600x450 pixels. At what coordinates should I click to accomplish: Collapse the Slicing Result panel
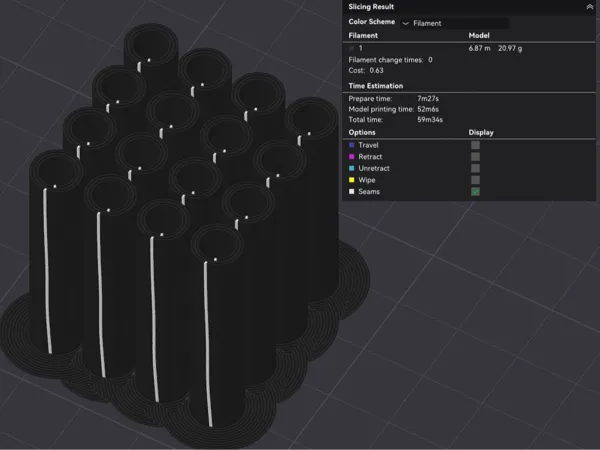(589, 7)
